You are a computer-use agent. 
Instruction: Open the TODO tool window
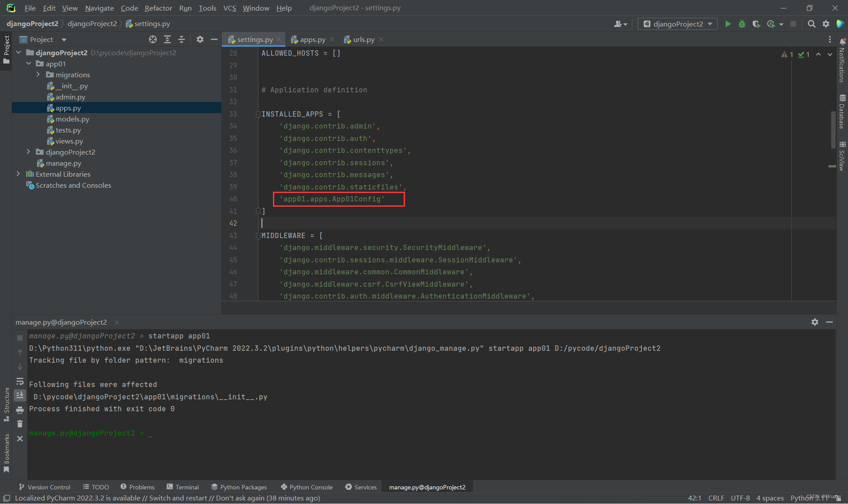[96, 487]
